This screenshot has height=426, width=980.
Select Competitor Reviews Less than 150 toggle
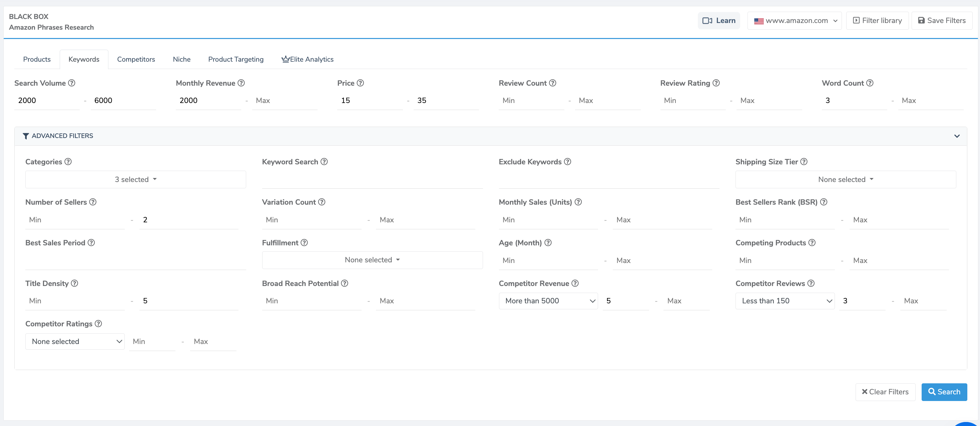click(x=783, y=300)
